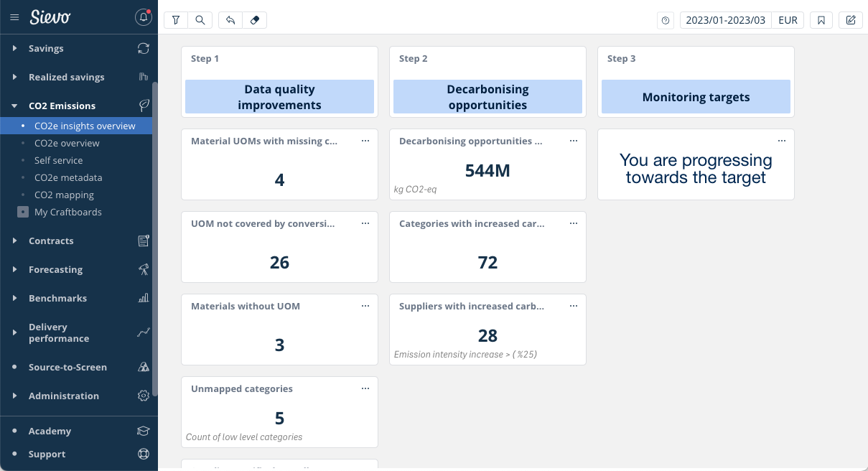Open the bookmark icon in the top bar
This screenshot has width=868, height=471.
point(821,20)
